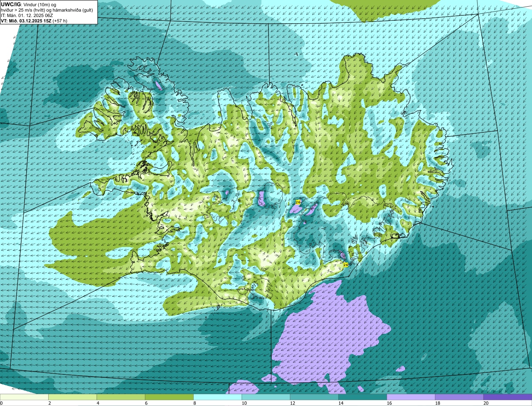Image resolution: width=532 pixels, height=406 pixels.
Task: Pick the light lavender 16–18 legend swatch
Action: [x=411, y=397]
